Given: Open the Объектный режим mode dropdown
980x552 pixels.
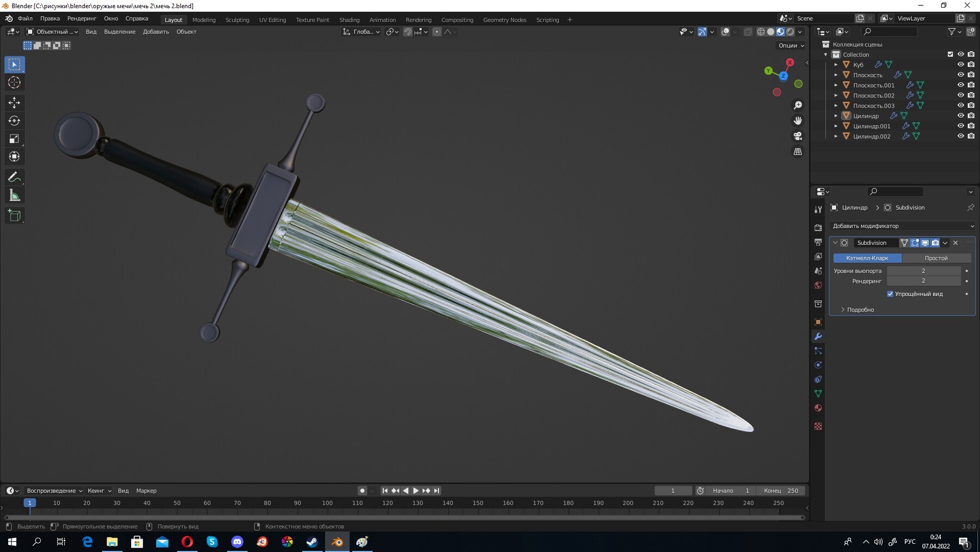Looking at the screenshot, I should point(53,31).
